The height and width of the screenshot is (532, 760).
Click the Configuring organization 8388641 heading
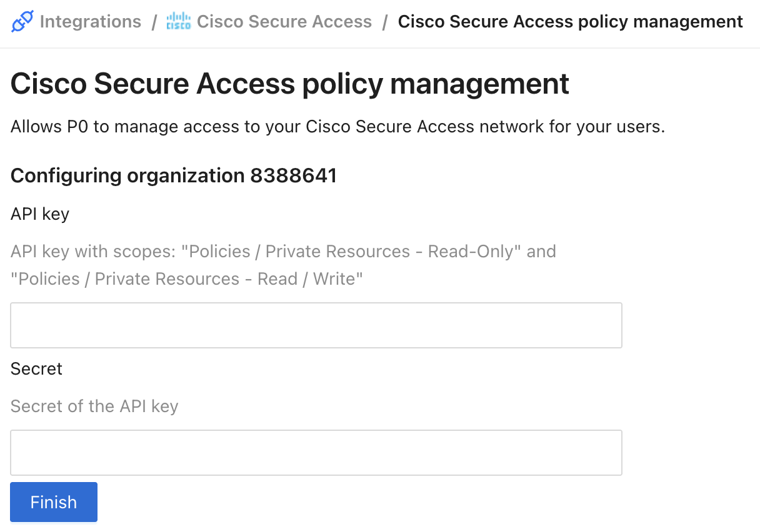tap(173, 175)
